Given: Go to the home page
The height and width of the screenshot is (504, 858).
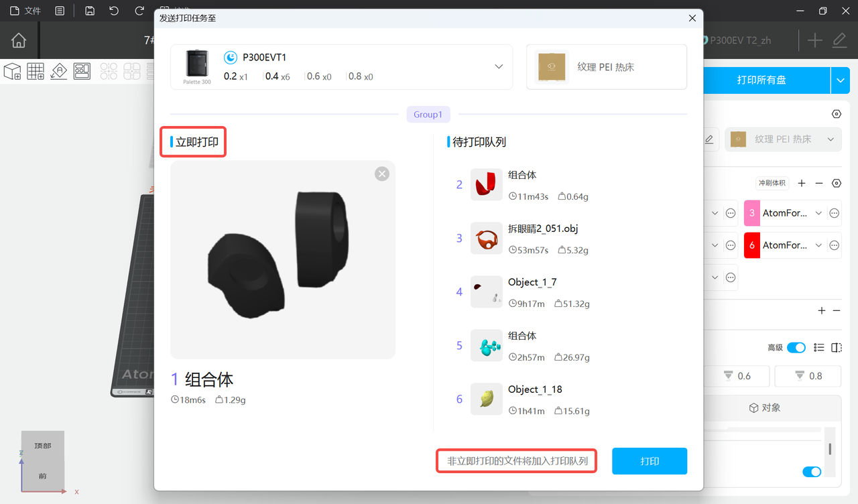Looking at the screenshot, I should pos(19,40).
